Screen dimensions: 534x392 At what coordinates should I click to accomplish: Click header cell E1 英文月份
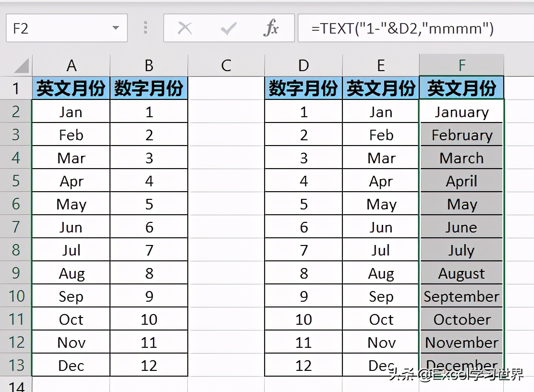381,88
